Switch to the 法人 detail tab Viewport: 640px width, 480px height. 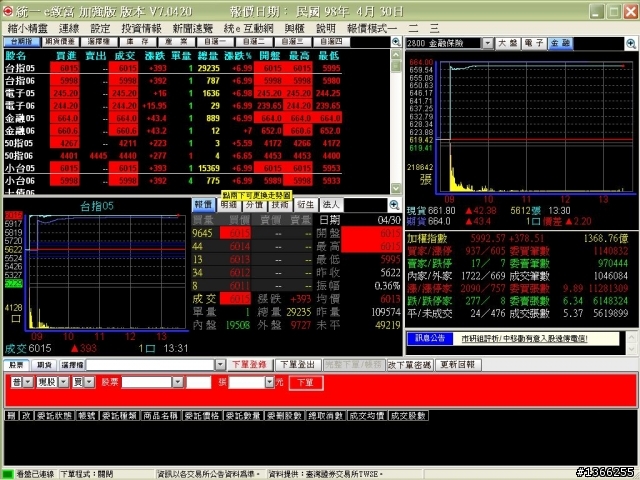click(331, 205)
